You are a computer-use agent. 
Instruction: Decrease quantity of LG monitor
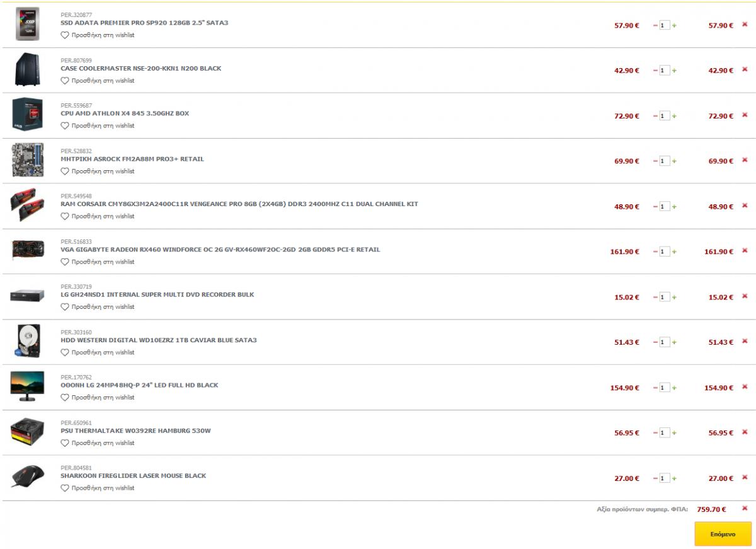655,388
